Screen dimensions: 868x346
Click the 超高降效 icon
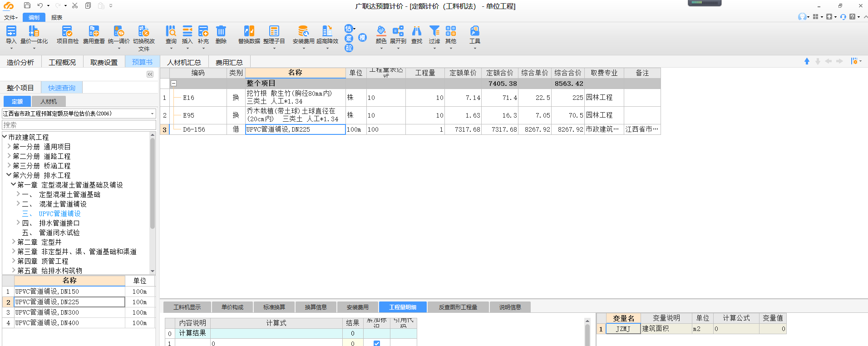(327, 31)
